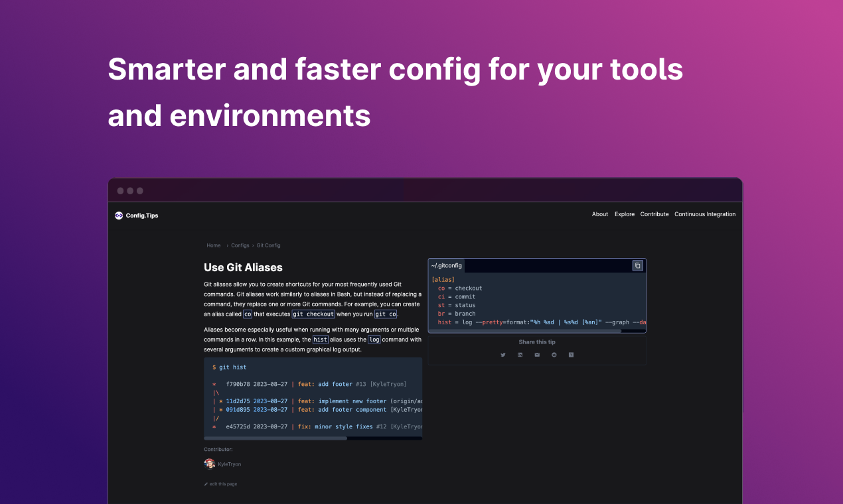Image resolution: width=843 pixels, height=504 pixels.
Task: Click Config.Tips site title
Action: click(142, 215)
